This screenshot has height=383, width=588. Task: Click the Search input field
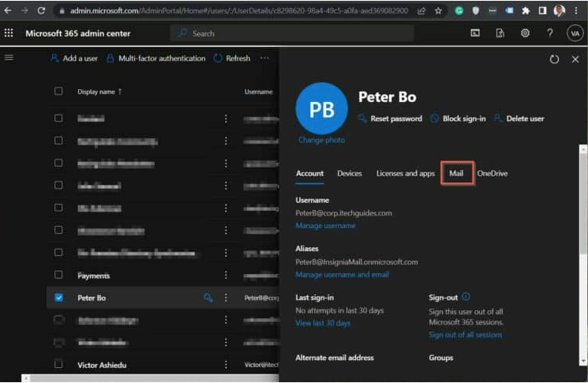pyautogui.click(x=292, y=33)
